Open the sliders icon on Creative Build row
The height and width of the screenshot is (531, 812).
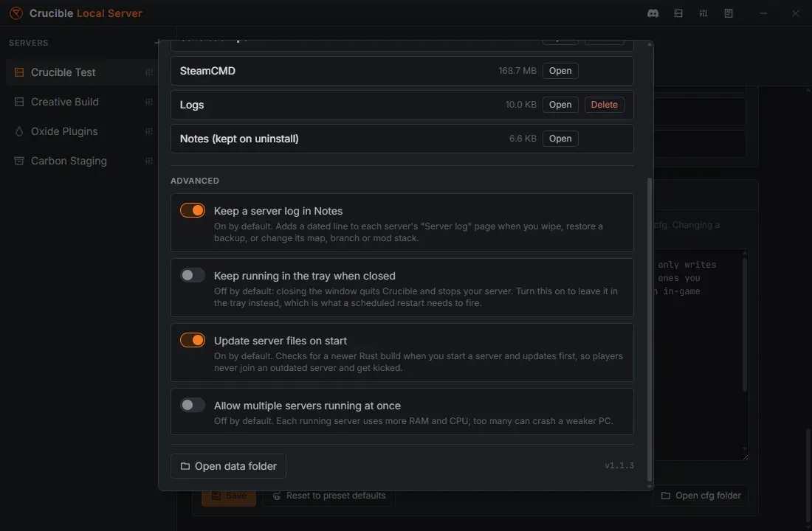149,102
